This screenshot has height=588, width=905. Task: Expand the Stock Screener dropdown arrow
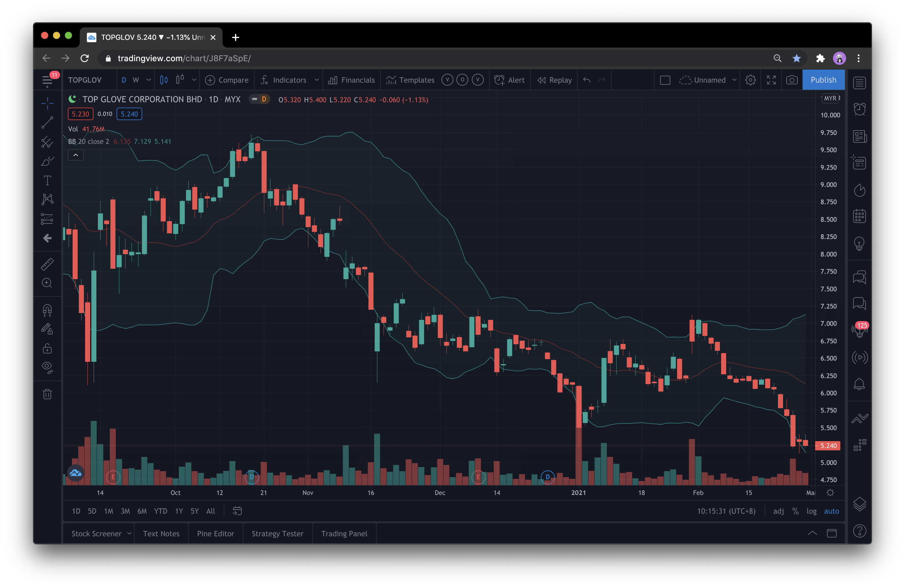129,533
